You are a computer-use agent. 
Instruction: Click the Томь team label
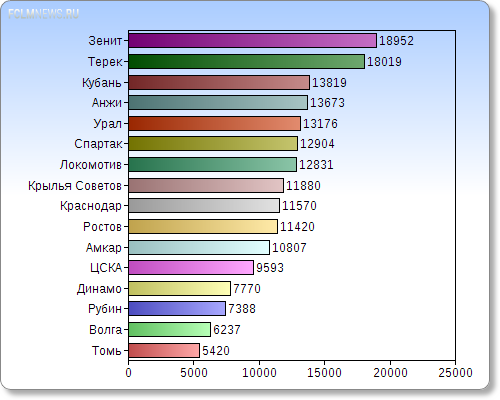[x=107, y=351]
